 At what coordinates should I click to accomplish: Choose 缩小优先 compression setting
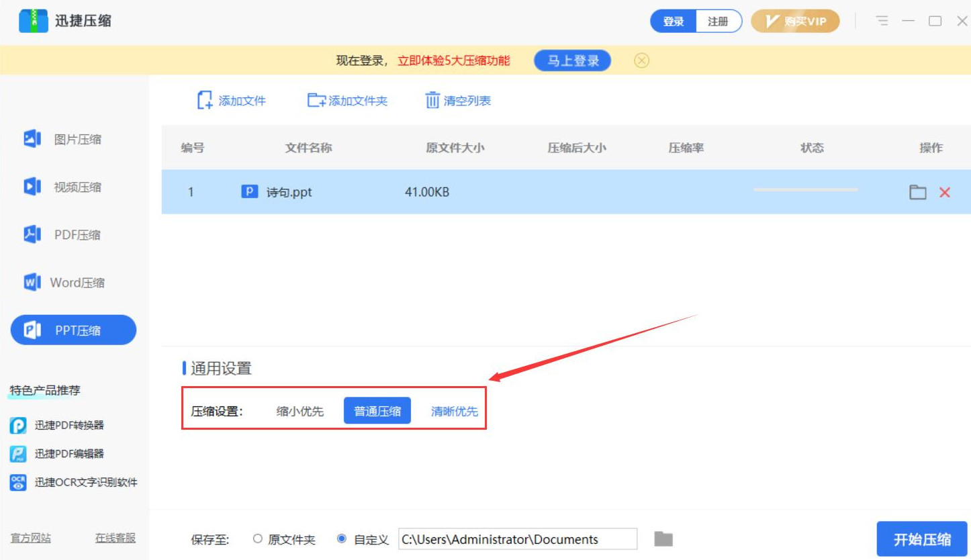[300, 411]
